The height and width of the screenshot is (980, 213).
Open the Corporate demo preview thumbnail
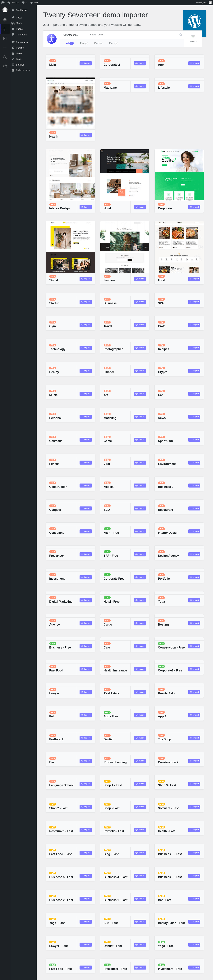point(179,175)
